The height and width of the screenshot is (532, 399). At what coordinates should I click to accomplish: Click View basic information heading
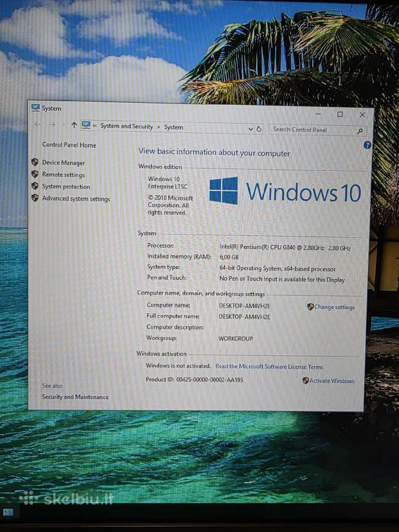(x=214, y=152)
